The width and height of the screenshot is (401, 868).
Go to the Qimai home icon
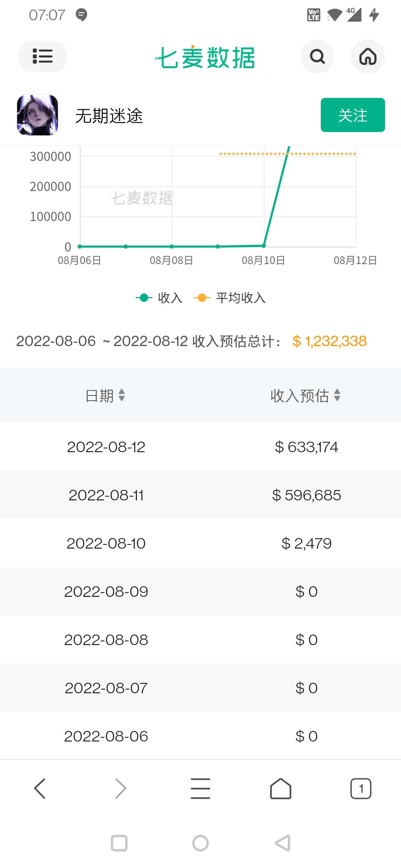click(368, 56)
